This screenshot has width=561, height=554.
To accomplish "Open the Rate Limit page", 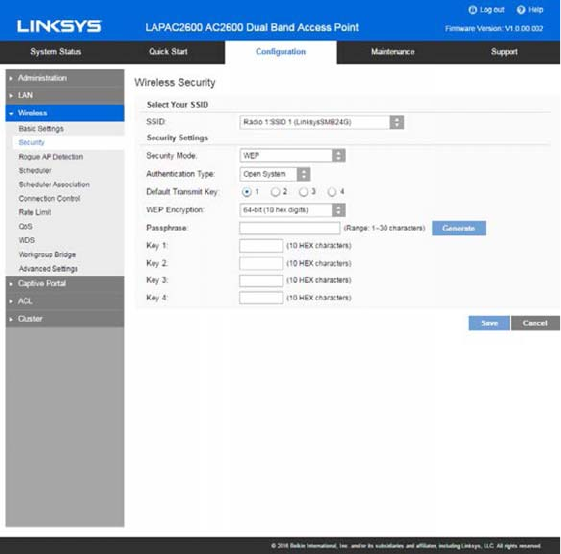I will point(35,212).
